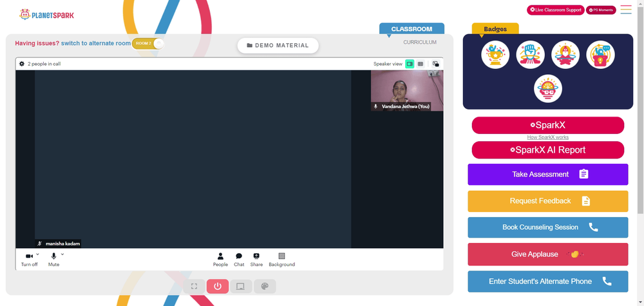Viewport: 644px width, 306px height.
Task: Click manisha kadam name label
Action: tap(58, 244)
